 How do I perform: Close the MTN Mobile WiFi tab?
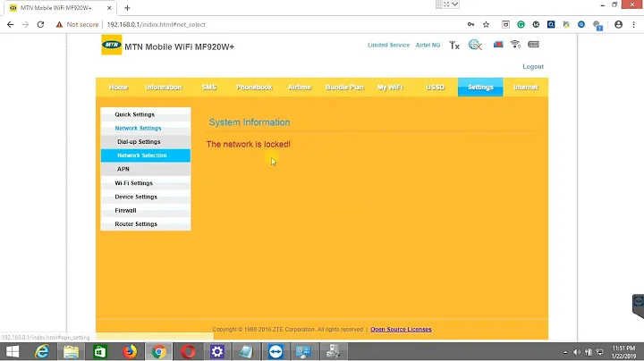pos(109,8)
